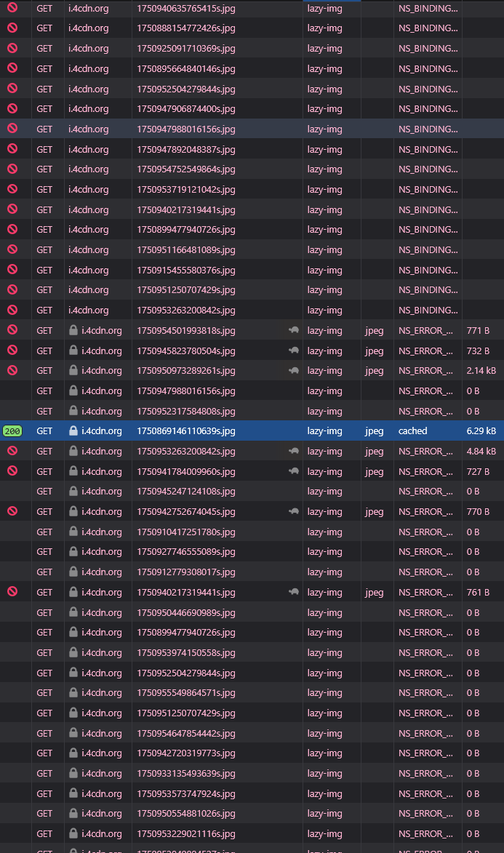Click lock icon for 1750952317584808s.jpg
Screen dimensions: 504x853
73,410
